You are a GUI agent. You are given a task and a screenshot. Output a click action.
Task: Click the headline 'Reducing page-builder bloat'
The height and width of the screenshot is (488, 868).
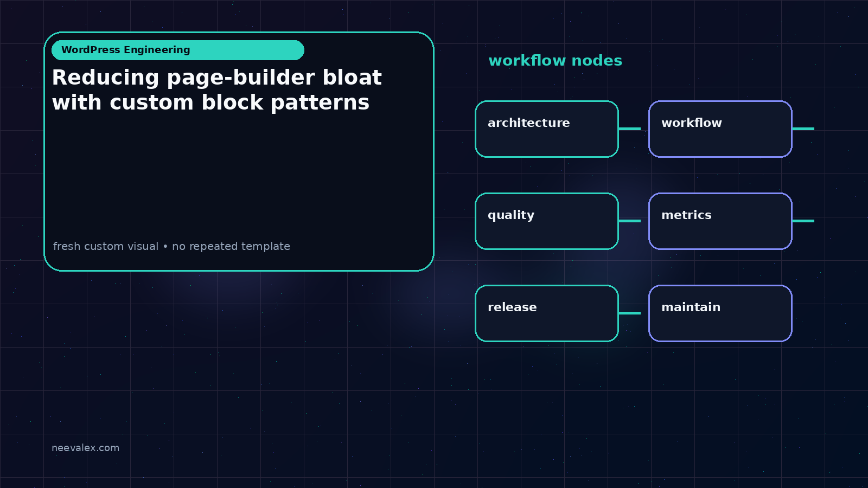[217, 78]
